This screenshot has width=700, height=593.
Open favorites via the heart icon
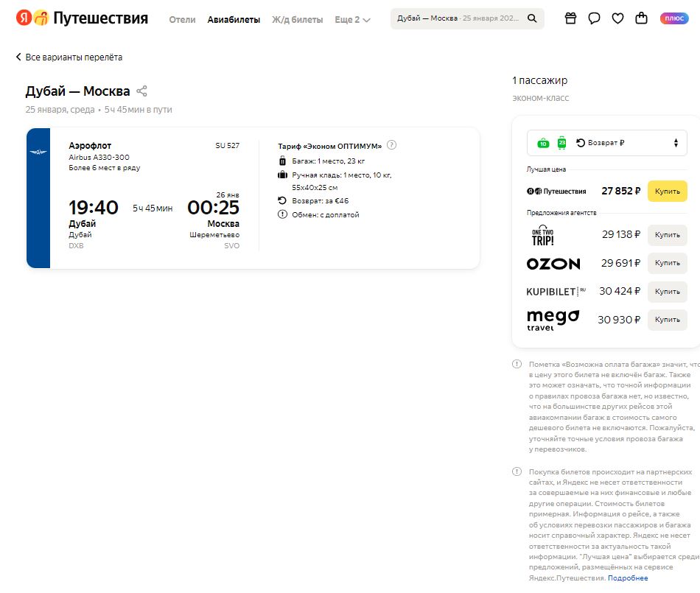pos(618,18)
